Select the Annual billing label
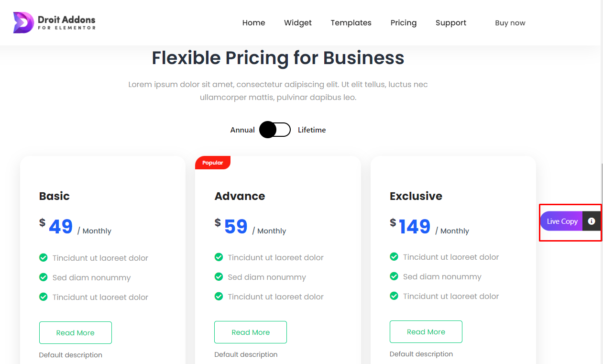603x364 pixels. [x=242, y=130]
